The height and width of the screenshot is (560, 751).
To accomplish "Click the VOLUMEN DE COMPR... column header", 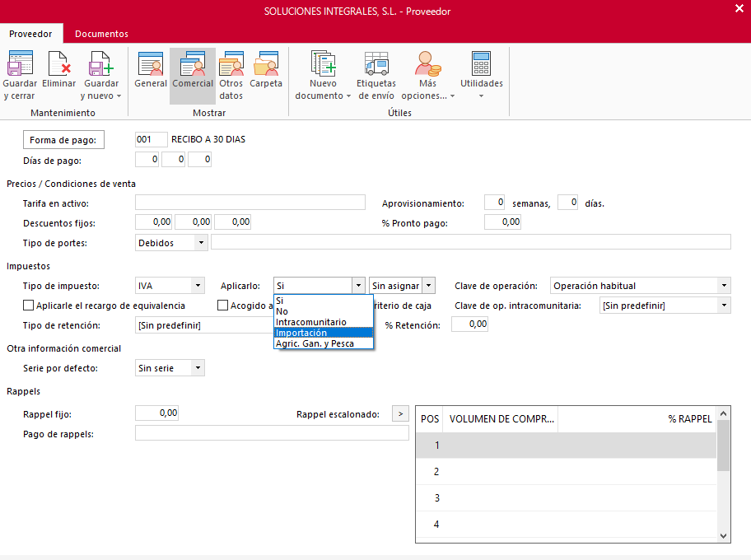I will pyautogui.click(x=501, y=419).
